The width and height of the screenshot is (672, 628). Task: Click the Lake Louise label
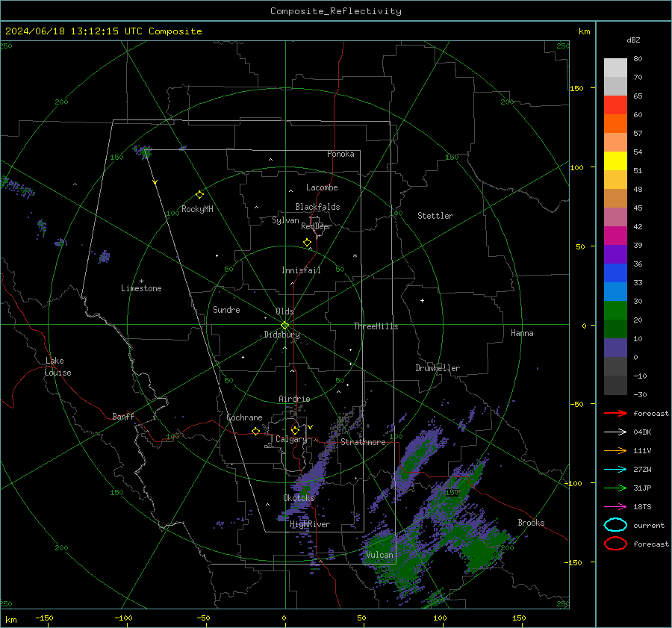[57, 367]
